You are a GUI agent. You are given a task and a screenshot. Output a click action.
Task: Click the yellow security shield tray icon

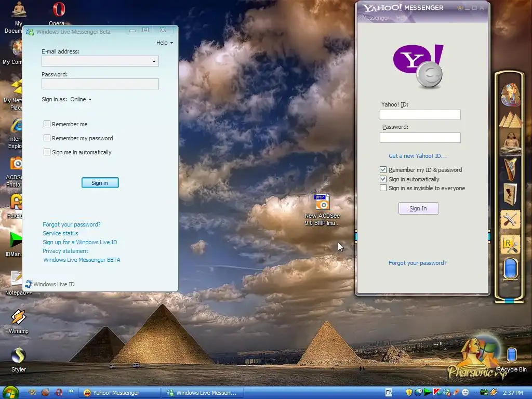[409, 393]
